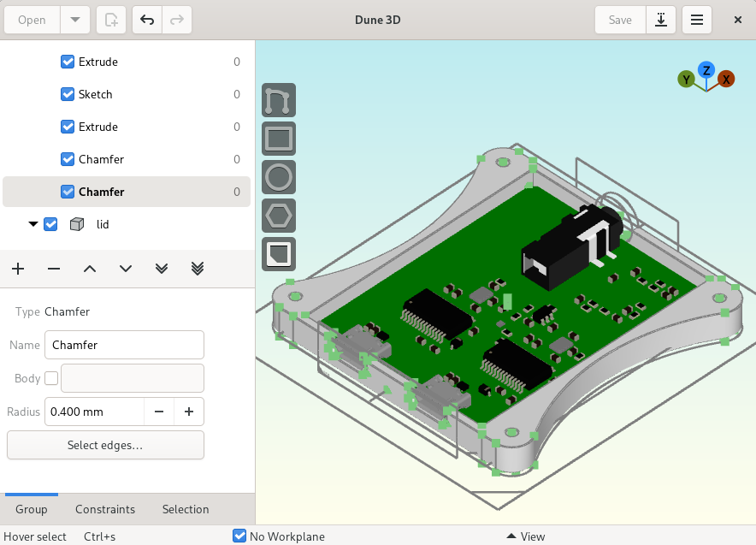
Task: Delete the current group with minus
Action: pyautogui.click(x=54, y=269)
